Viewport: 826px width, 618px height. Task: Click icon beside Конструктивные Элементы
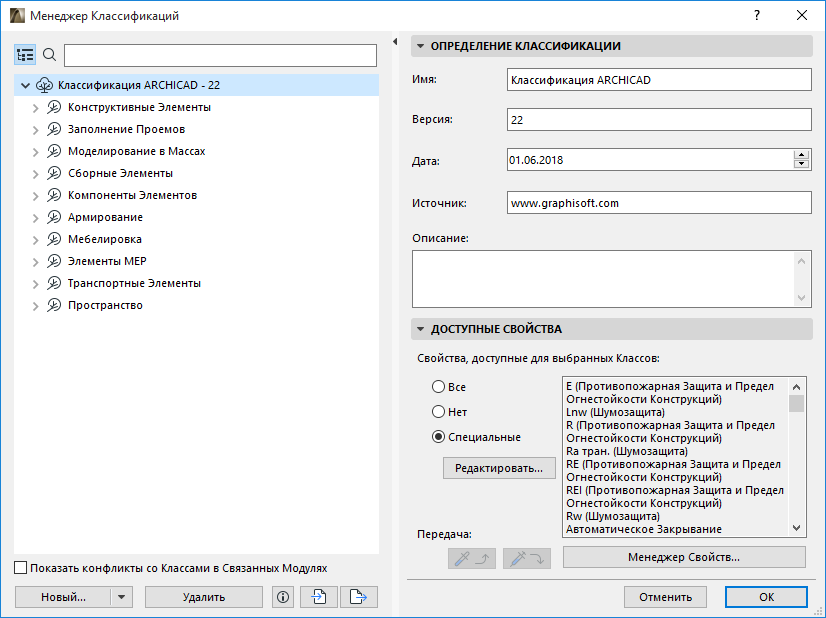tap(54, 107)
